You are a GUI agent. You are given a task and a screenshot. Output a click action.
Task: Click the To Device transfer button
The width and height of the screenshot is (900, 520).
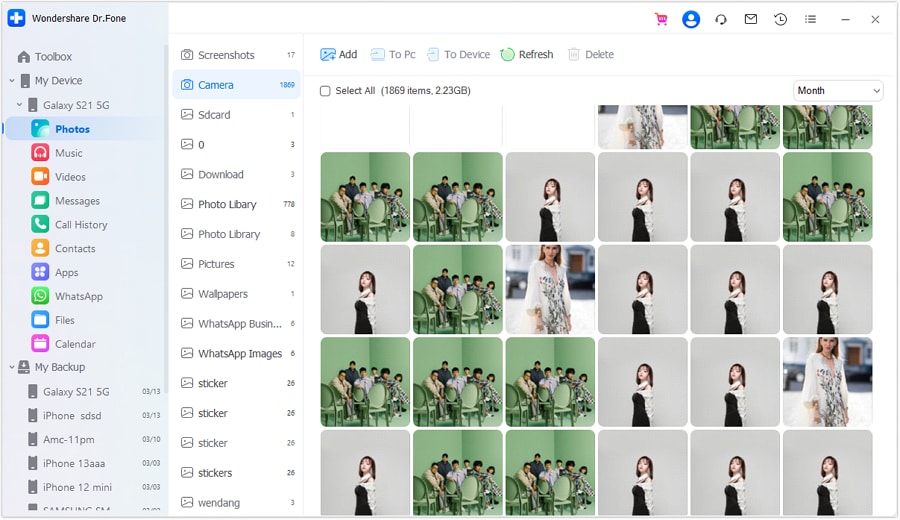[x=458, y=55]
